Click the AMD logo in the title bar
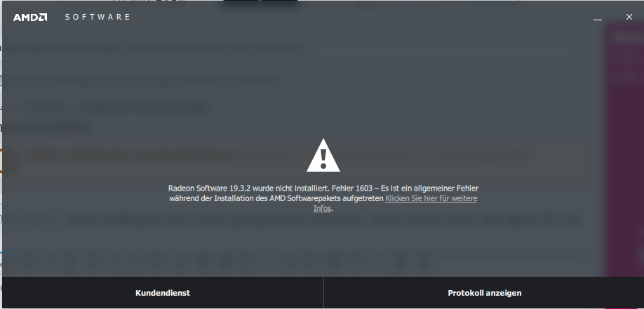The width and height of the screenshot is (644, 309). pos(30,18)
